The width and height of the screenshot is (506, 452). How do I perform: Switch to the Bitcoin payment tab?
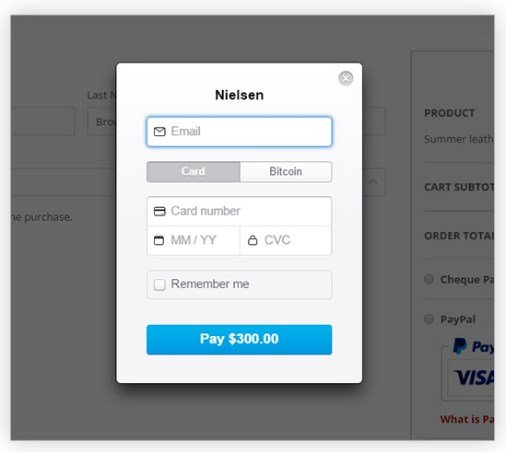[x=286, y=172]
